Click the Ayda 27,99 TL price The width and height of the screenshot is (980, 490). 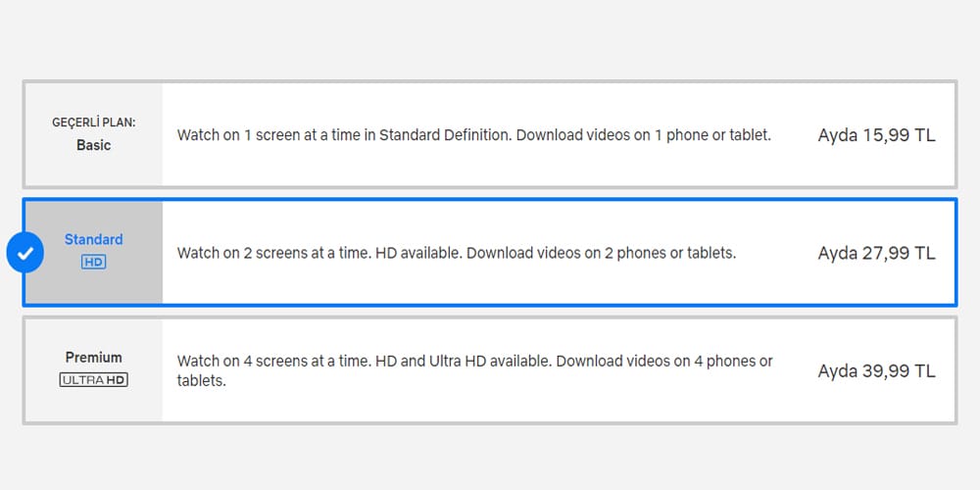(876, 253)
